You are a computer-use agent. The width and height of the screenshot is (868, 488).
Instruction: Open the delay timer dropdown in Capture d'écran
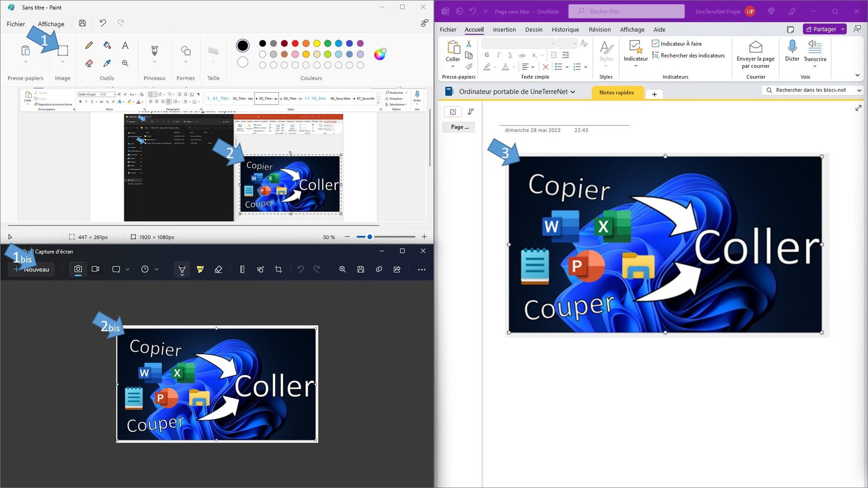(156, 269)
